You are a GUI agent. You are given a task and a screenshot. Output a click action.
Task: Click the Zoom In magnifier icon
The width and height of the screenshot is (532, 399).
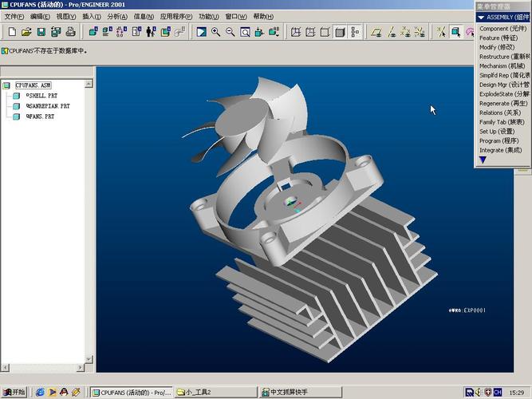(x=216, y=32)
